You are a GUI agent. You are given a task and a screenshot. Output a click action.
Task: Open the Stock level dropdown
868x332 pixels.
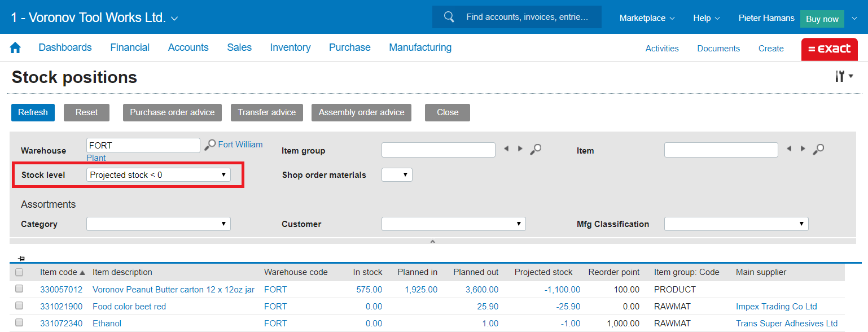tap(159, 175)
